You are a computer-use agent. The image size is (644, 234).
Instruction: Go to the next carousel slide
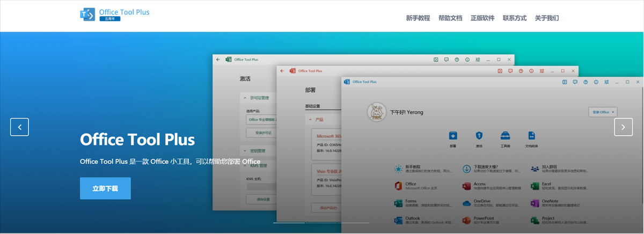pyautogui.click(x=623, y=127)
